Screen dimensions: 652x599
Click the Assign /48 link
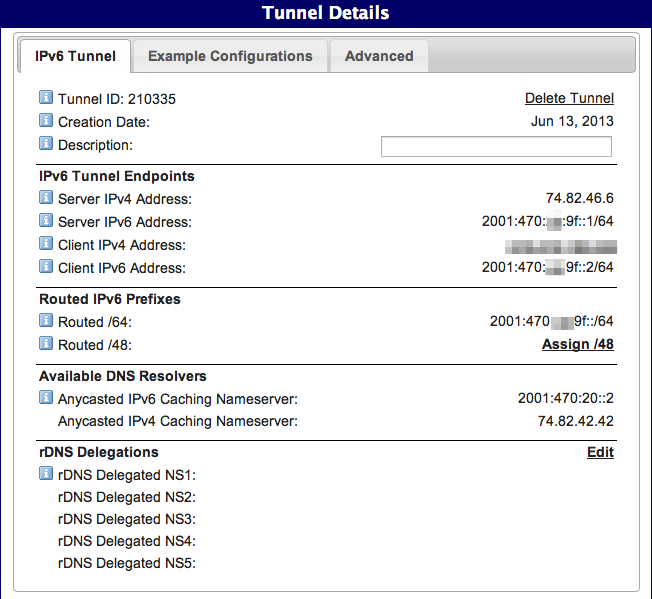[x=578, y=344]
